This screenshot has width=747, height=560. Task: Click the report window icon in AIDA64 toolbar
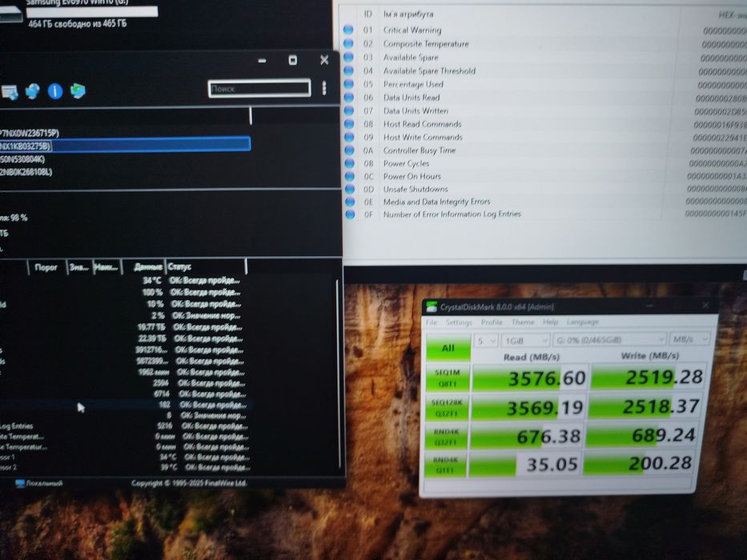[9, 92]
